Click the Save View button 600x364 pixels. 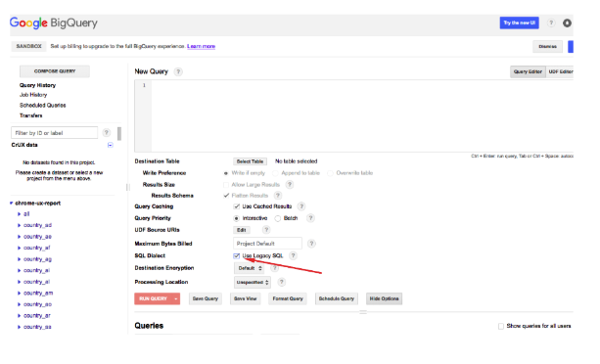point(246,298)
